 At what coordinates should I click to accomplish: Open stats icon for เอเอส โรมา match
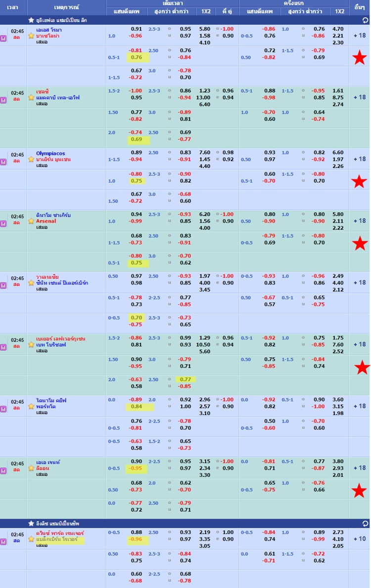[x=3, y=39]
